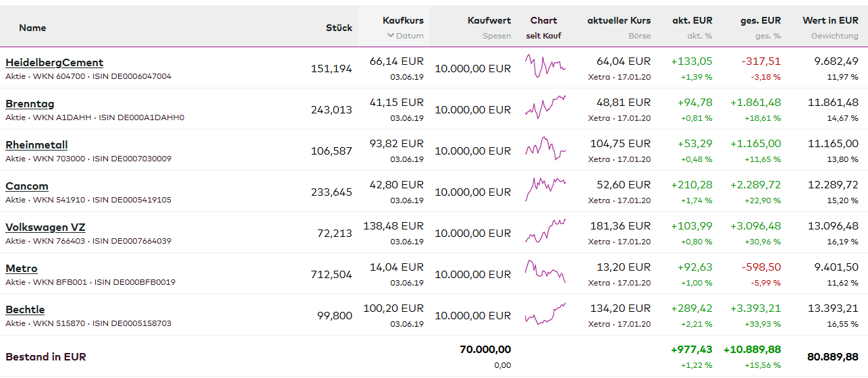The width and height of the screenshot is (868, 378).
Task: Sort by aktueller Kurs header
Action: tap(619, 21)
